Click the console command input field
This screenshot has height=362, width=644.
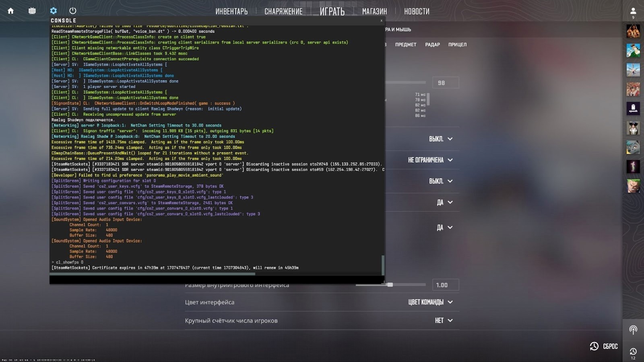click(x=217, y=280)
